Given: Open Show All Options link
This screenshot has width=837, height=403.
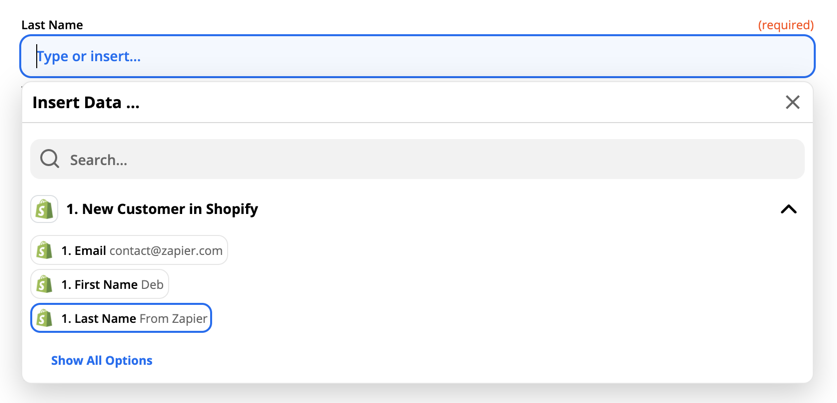Looking at the screenshot, I should [101, 360].
